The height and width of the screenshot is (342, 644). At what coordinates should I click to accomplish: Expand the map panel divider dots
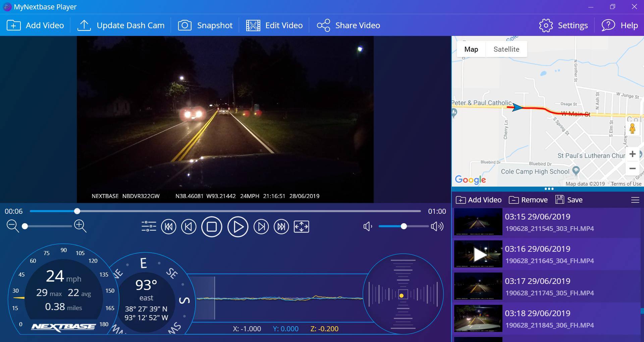(549, 189)
